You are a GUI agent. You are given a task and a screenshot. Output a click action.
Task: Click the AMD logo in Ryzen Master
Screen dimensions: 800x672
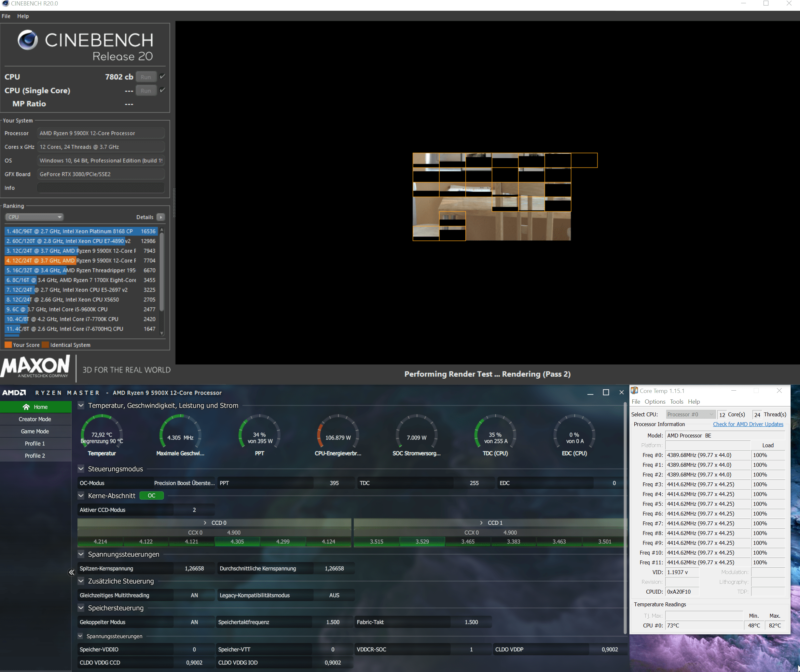pyautogui.click(x=14, y=393)
